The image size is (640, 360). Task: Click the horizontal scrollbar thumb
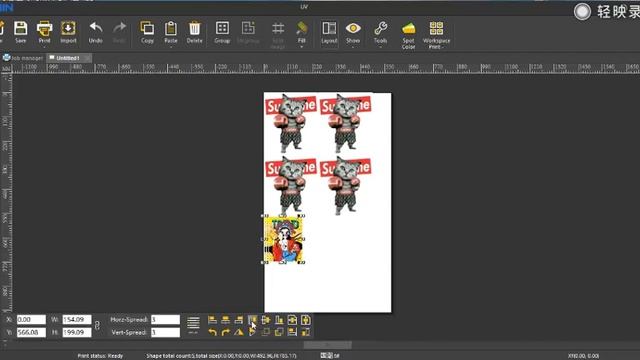coord(327,345)
